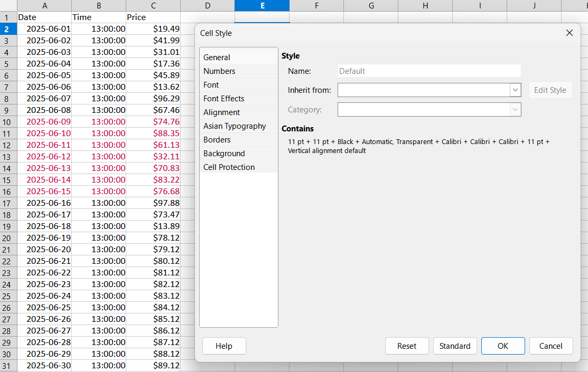Switch to the Font page
Screen dimensions: 588x372
point(211,84)
